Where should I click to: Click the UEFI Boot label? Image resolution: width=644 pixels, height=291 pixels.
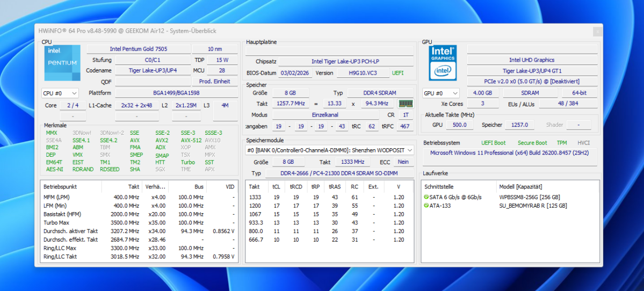[x=493, y=143]
